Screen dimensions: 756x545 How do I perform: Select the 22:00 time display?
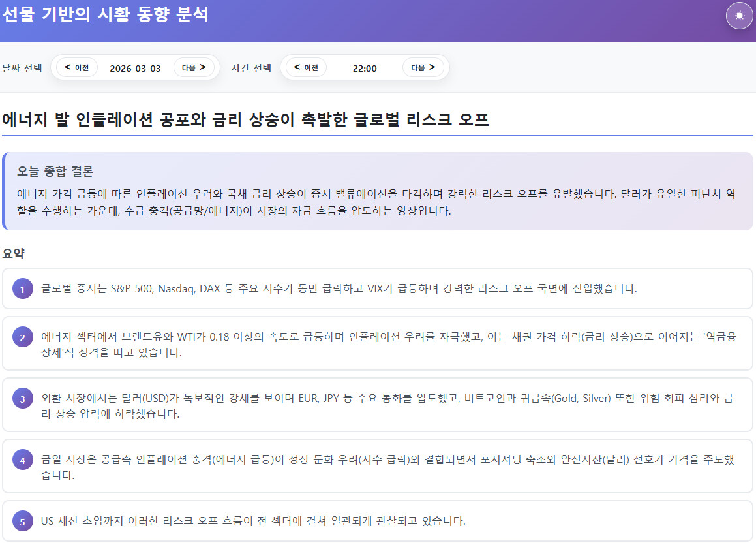point(364,68)
